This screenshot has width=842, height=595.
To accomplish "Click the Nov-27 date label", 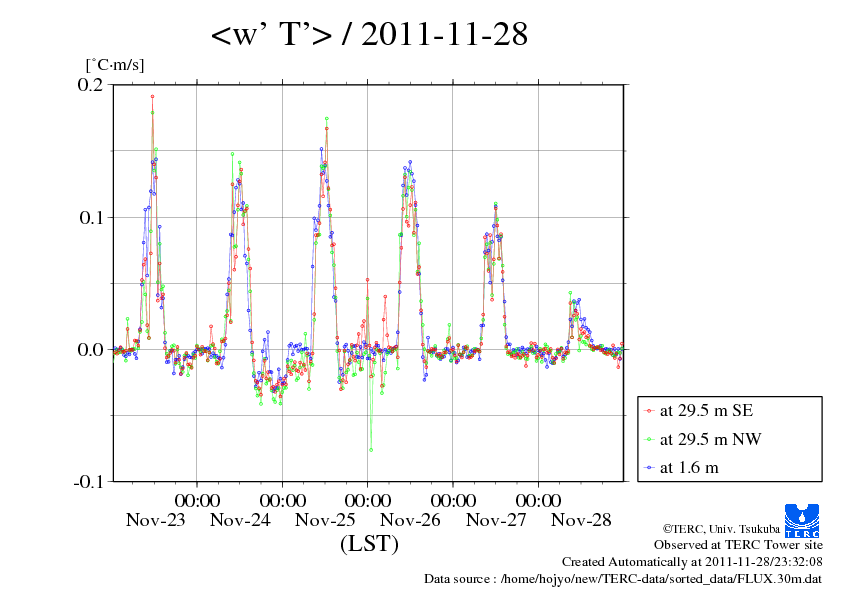I will coord(496,519).
